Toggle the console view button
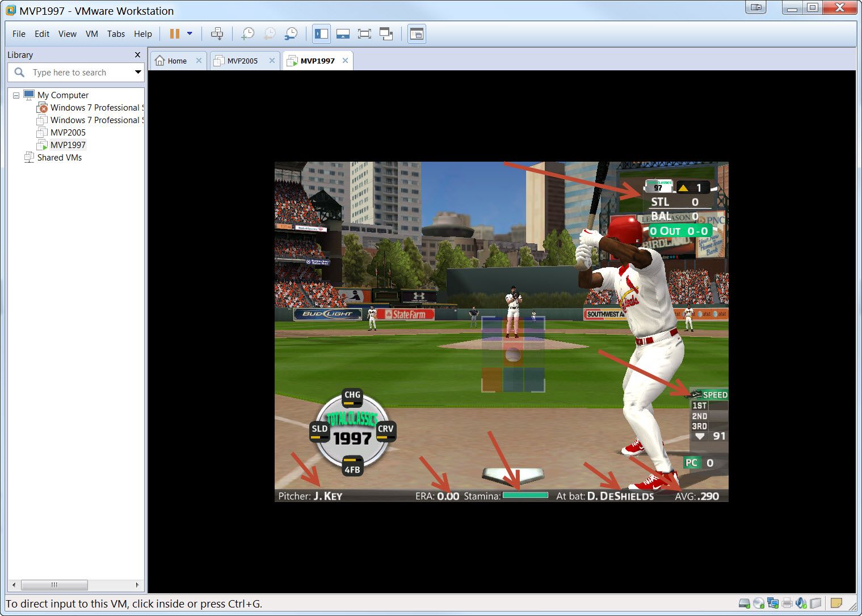The height and width of the screenshot is (616, 862). pyautogui.click(x=417, y=34)
